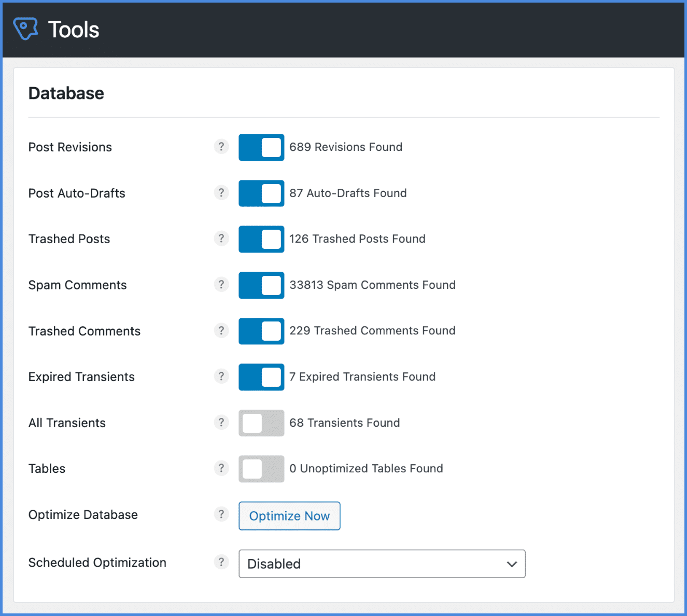Disable the Expired Transients switch
The width and height of the screenshot is (687, 616).
[261, 377]
